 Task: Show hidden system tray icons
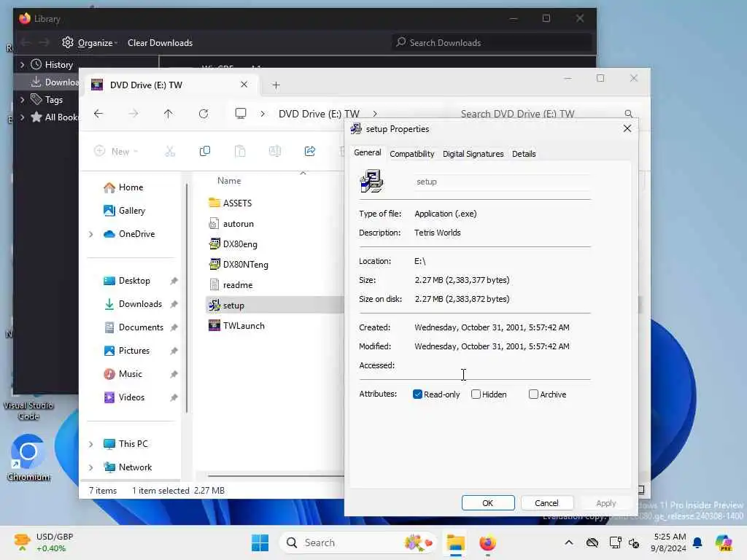569,542
